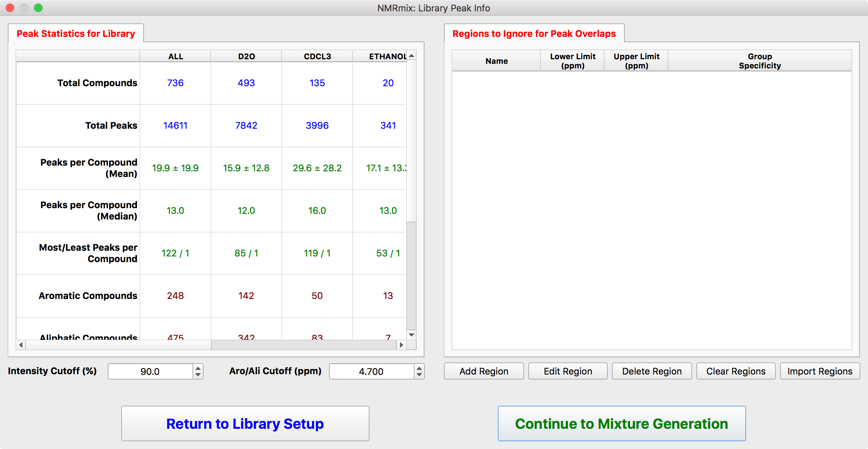Increase the Aro/Ali Cutoff with up arrow
868x449 pixels.
coord(419,368)
